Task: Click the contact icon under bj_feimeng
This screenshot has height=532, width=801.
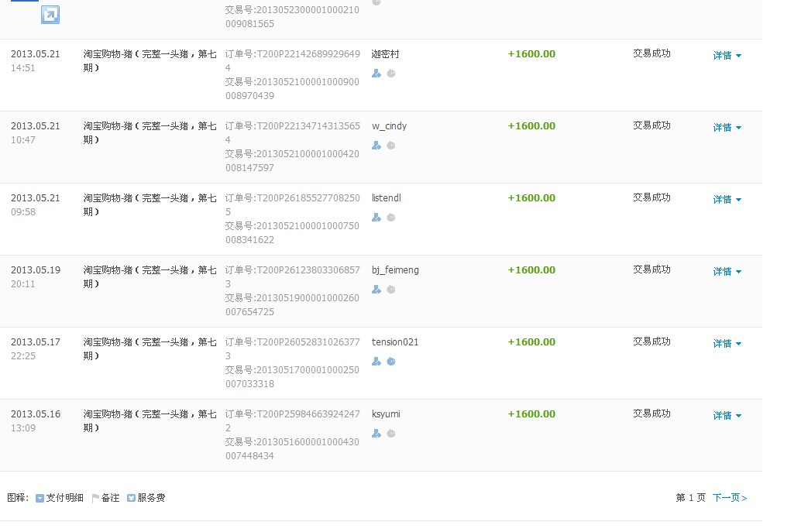Action: coord(376,290)
